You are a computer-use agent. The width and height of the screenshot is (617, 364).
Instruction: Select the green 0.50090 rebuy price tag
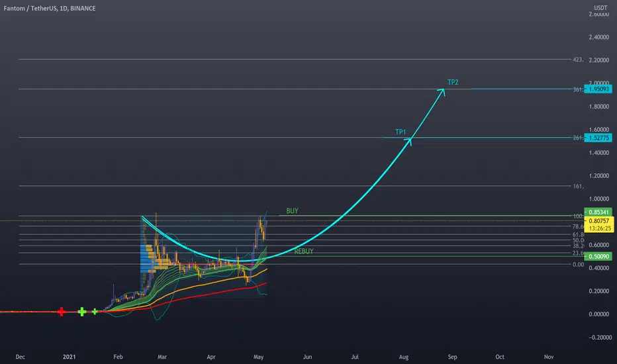point(598,257)
